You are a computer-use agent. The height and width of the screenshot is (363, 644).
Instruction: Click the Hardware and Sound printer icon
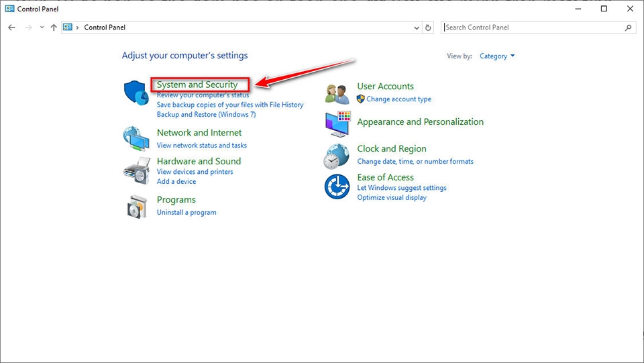(136, 170)
